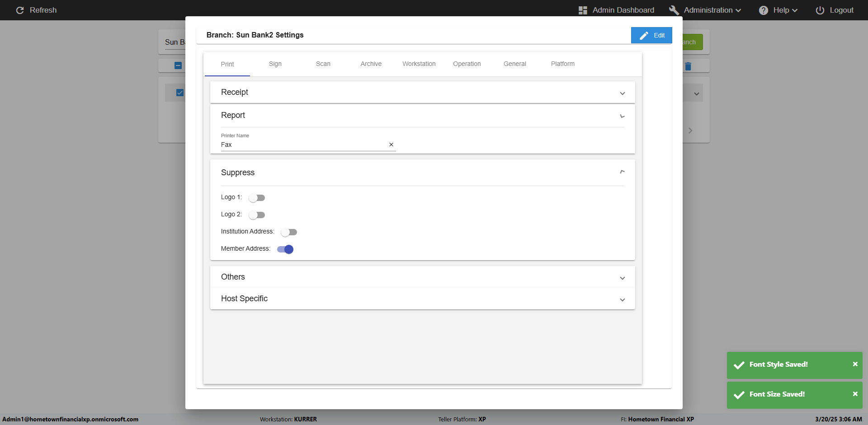Enable the Logo 1 suppress toggle
868x425 pixels.
click(257, 198)
